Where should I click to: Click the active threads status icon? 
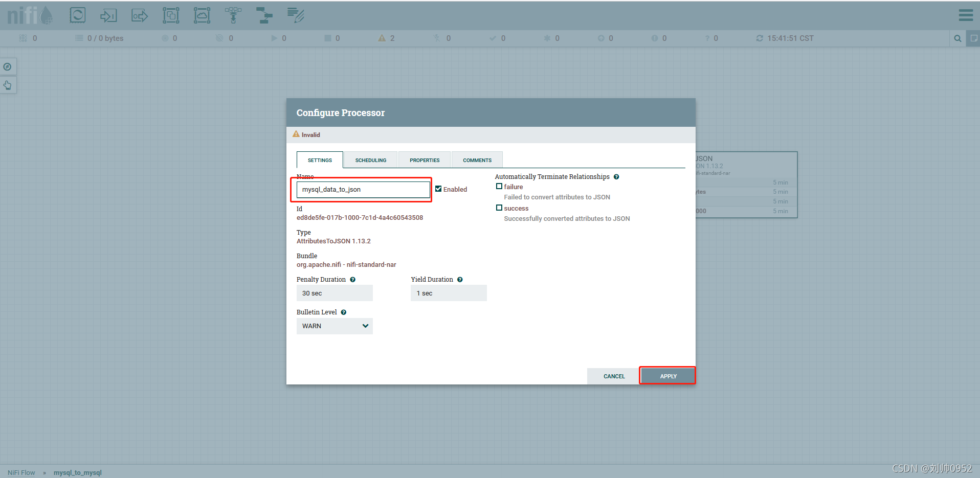[x=23, y=38]
